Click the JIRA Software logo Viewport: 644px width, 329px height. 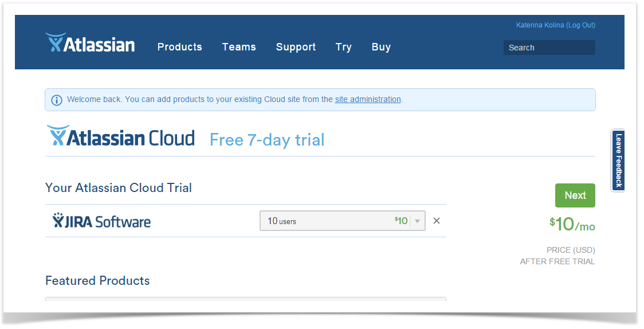101,221
